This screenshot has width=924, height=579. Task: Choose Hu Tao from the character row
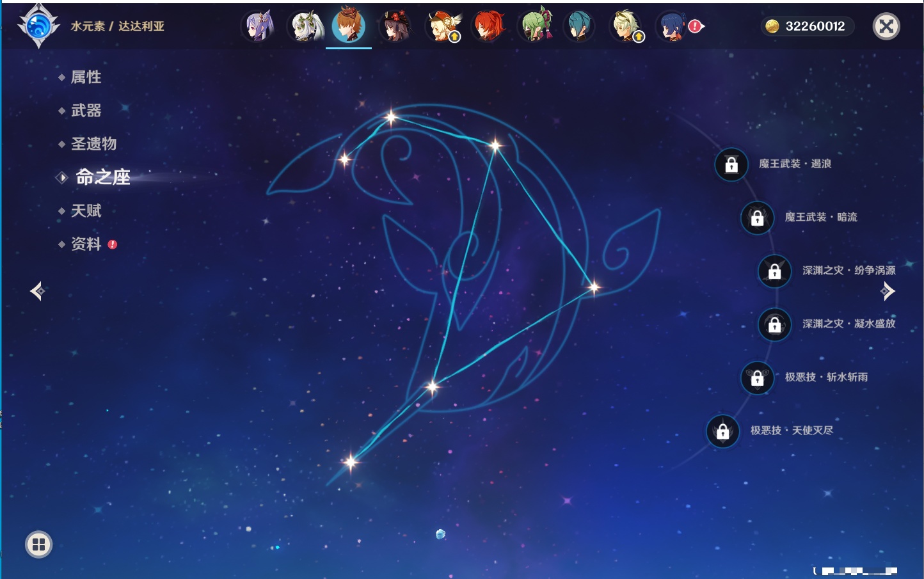[x=395, y=27]
